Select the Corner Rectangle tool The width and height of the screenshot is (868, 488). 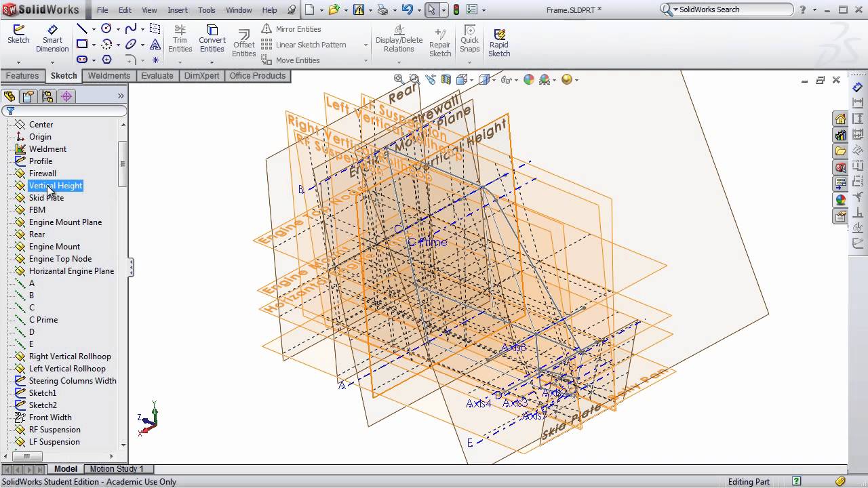[82, 44]
